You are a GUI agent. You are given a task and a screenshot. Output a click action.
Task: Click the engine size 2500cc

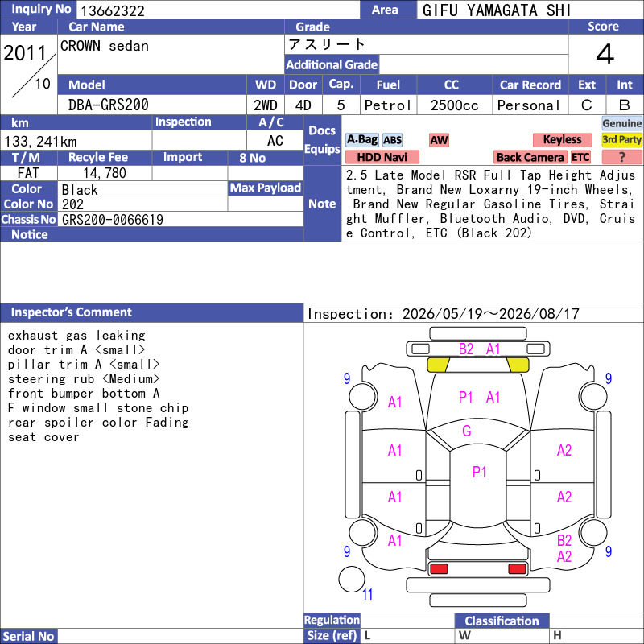point(455,105)
